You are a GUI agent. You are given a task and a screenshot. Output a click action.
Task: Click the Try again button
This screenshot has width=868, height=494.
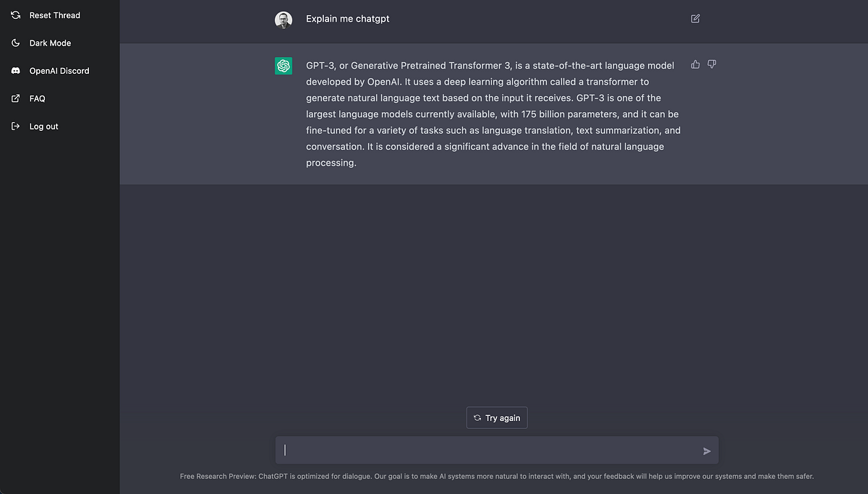click(497, 418)
